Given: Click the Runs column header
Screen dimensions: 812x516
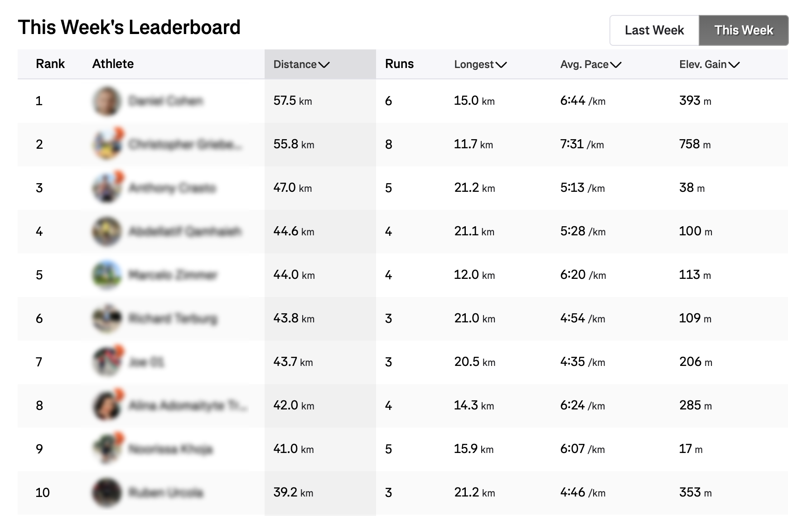Looking at the screenshot, I should pos(400,64).
